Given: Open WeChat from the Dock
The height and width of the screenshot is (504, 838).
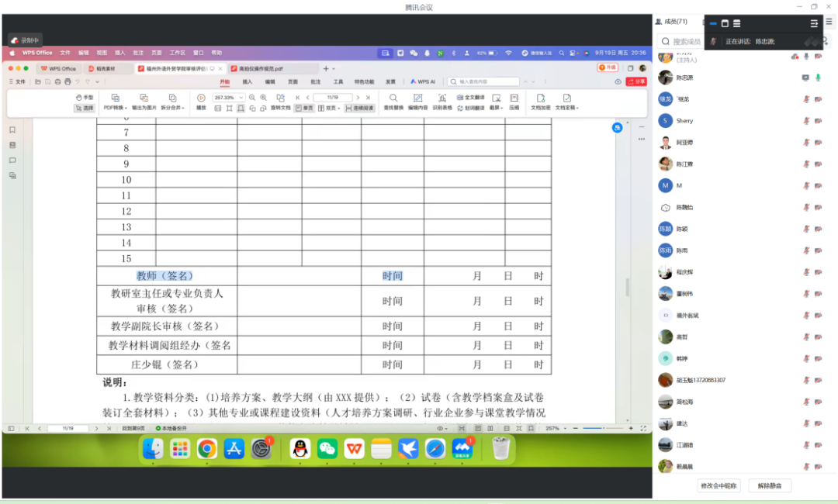Looking at the screenshot, I should pyautogui.click(x=327, y=448).
